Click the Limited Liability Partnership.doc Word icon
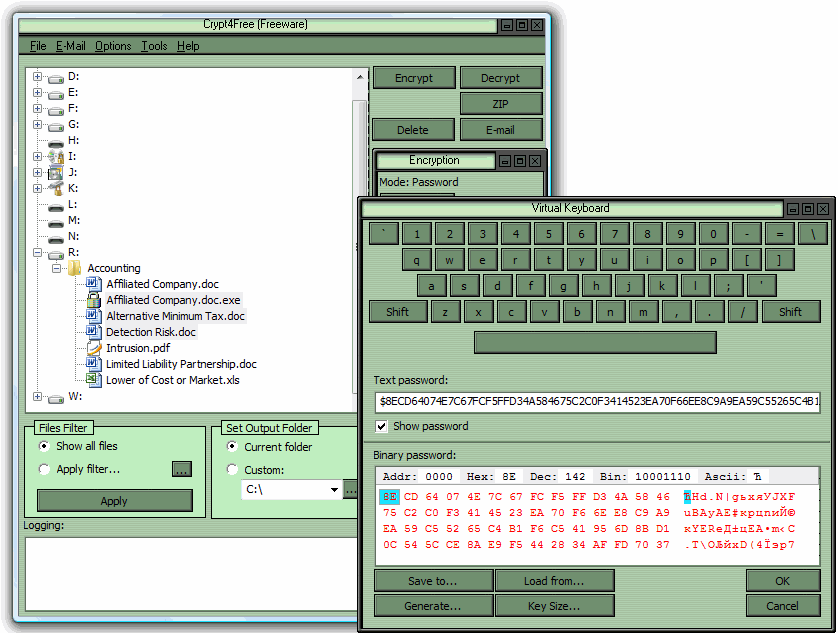This screenshot has height=633, width=838. tap(92, 363)
